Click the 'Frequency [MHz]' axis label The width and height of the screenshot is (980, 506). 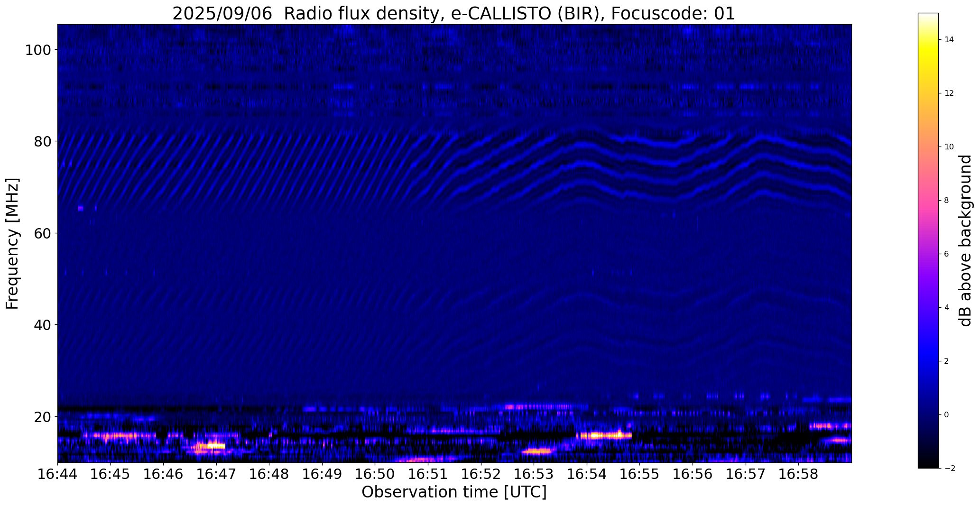pos(13,243)
